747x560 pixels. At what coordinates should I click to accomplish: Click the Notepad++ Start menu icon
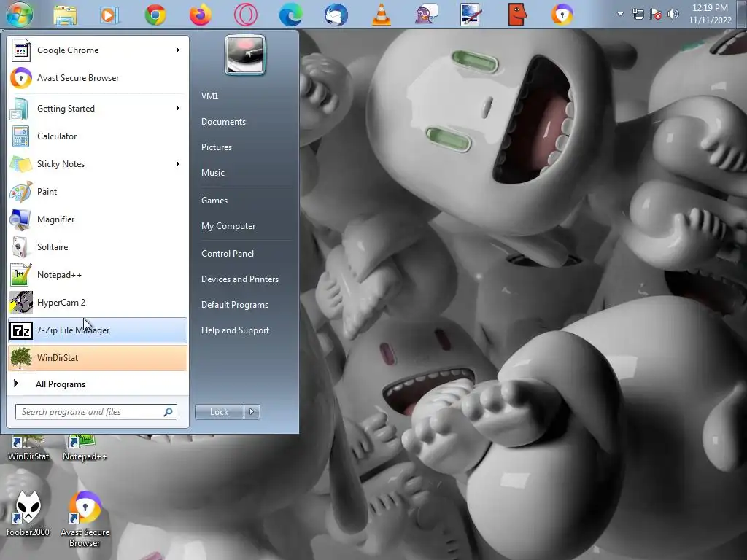click(20, 275)
